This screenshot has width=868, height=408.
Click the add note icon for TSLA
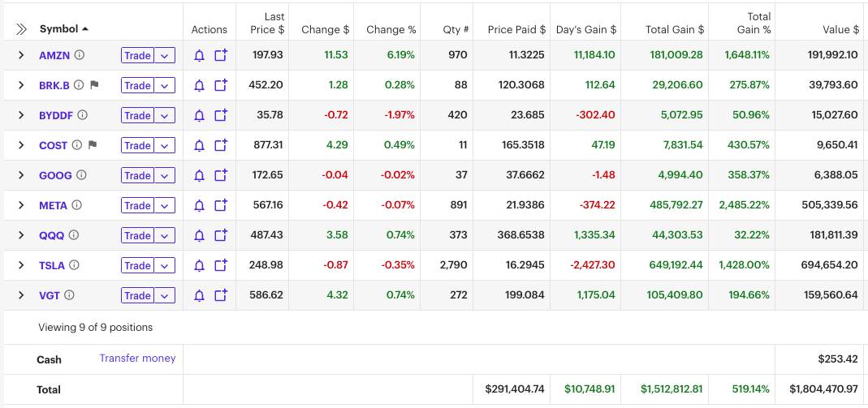tap(221, 265)
